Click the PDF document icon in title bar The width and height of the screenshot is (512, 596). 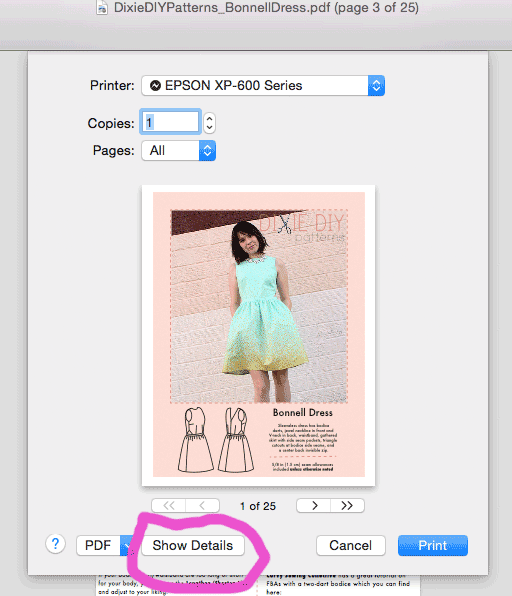pyautogui.click(x=102, y=8)
